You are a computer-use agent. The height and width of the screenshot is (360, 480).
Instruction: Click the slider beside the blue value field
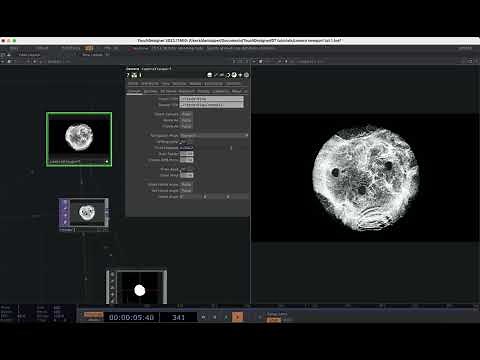(x=221, y=148)
